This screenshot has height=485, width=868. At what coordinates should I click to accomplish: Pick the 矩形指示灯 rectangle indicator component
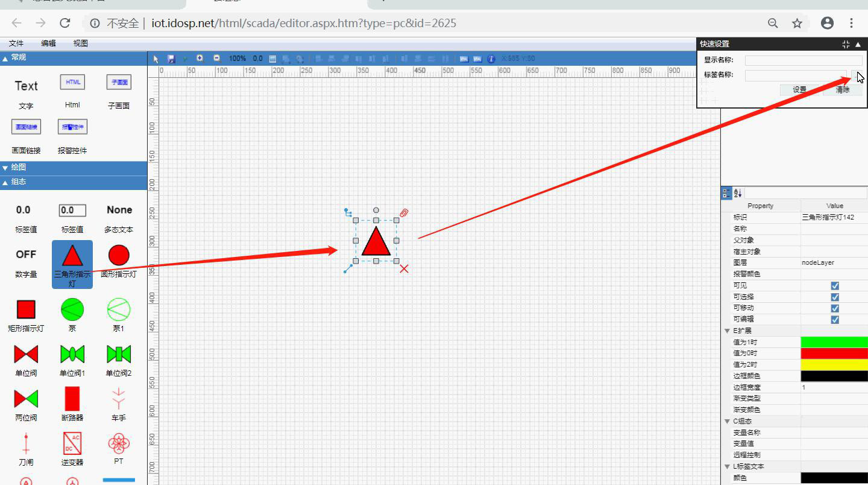point(26,310)
